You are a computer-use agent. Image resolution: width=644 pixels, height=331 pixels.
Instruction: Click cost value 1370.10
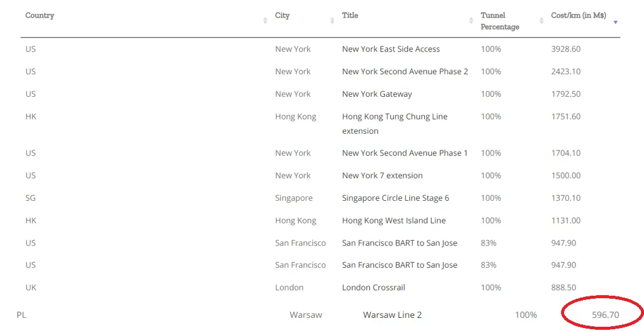tap(566, 198)
